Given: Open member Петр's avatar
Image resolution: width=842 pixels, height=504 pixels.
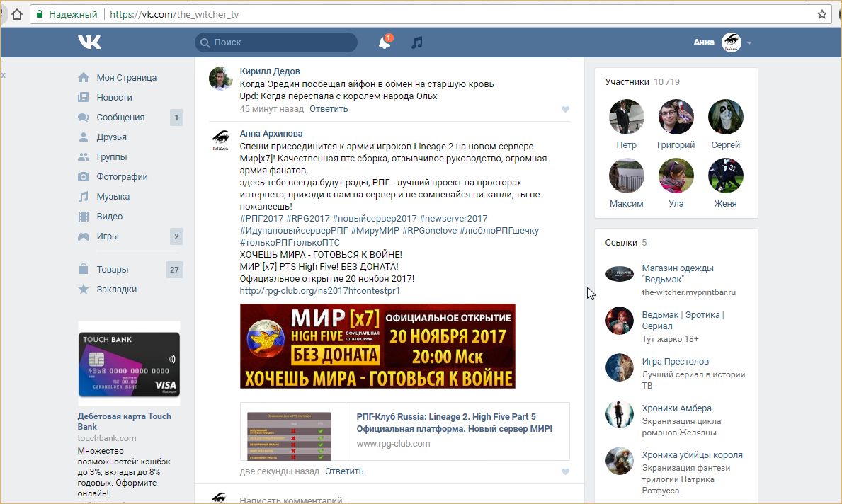Looking at the screenshot, I should 626,117.
